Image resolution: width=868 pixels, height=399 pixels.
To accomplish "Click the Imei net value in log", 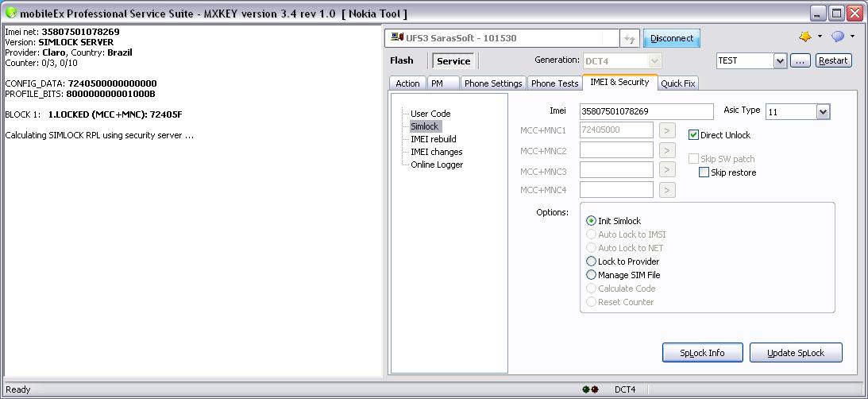I will point(80,32).
